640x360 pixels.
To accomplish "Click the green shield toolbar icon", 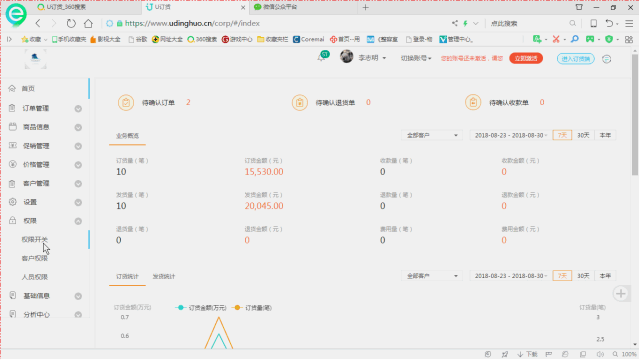I will 609,39.
